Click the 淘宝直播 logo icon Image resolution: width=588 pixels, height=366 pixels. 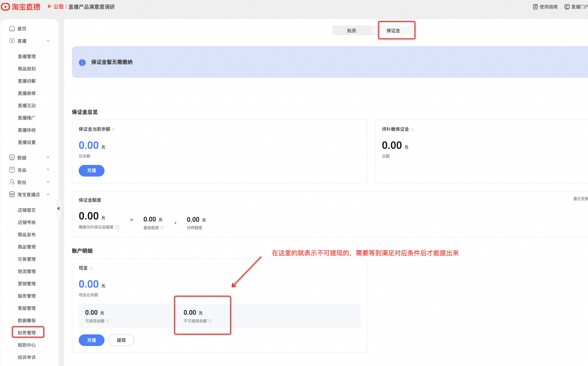tap(5, 7)
